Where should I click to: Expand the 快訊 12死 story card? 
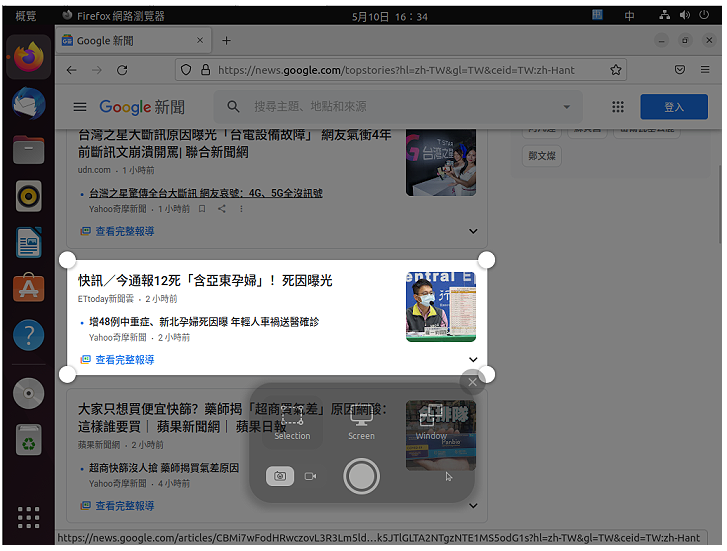(472, 359)
